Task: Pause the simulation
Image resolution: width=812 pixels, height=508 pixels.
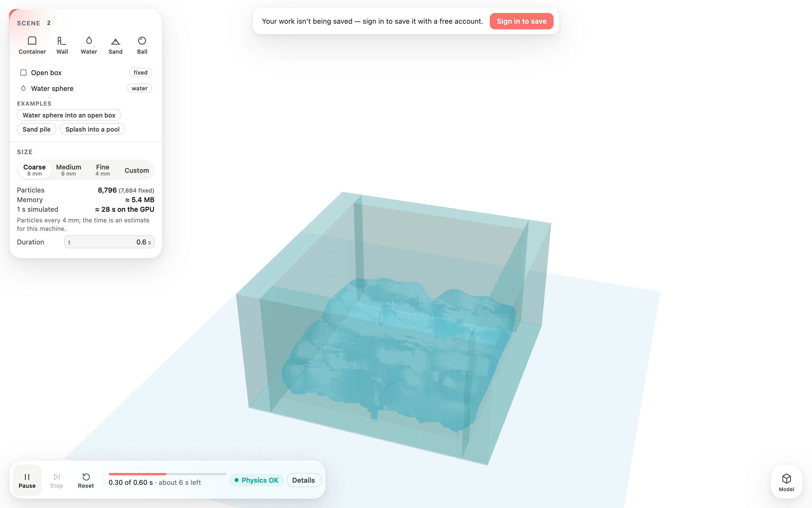Action: pyautogui.click(x=27, y=480)
